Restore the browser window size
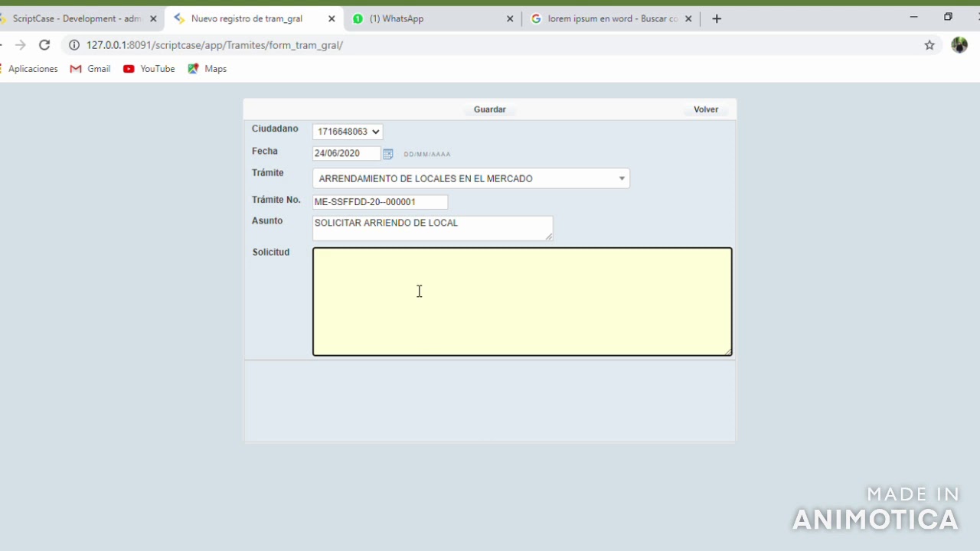Viewport: 980px width, 551px height. click(x=948, y=17)
